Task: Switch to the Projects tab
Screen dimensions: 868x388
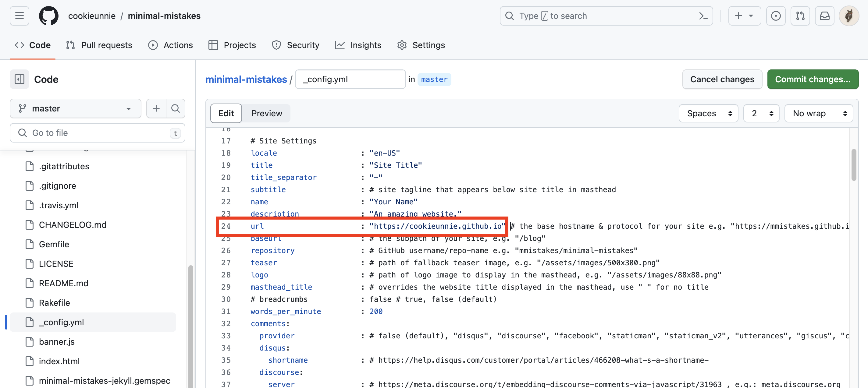Action: coord(232,45)
